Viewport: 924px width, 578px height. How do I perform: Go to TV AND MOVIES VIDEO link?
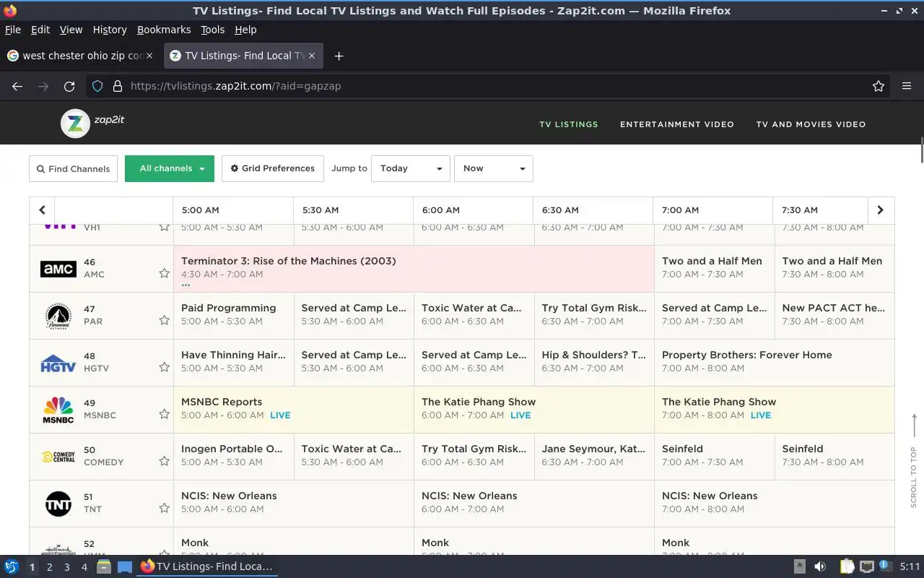(x=811, y=124)
